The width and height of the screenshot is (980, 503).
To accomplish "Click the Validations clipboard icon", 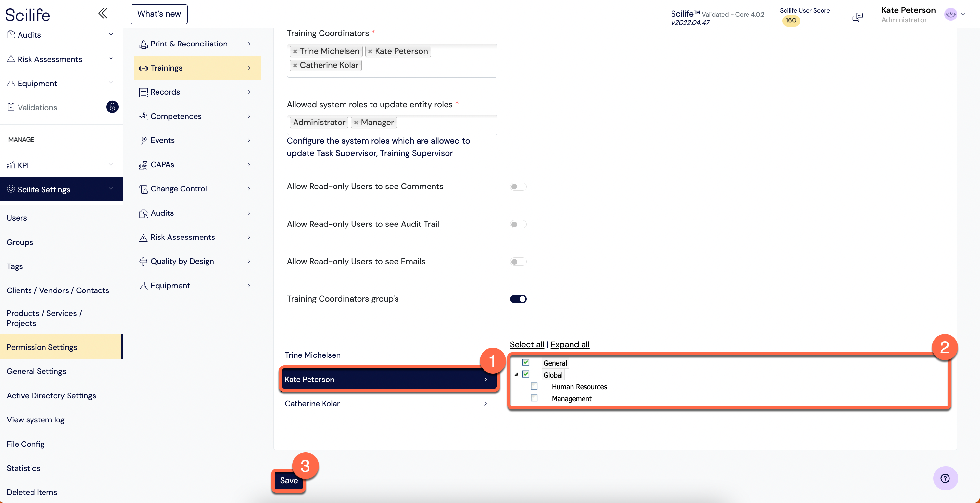I will (x=11, y=107).
